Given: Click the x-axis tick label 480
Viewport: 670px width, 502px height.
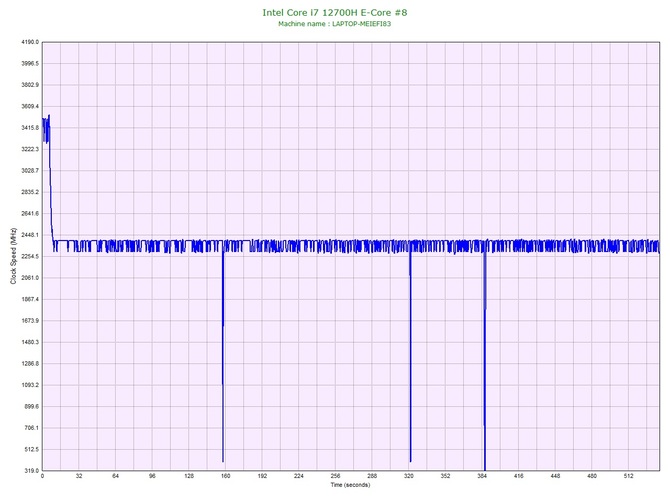Looking at the screenshot, I should [x=592, y=476].
